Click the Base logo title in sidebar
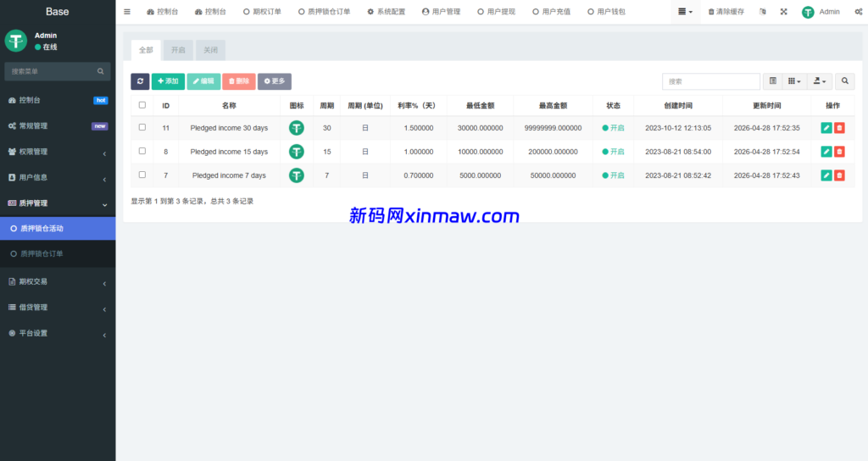This screenshot has height=461, width=868. pos(58,12)
